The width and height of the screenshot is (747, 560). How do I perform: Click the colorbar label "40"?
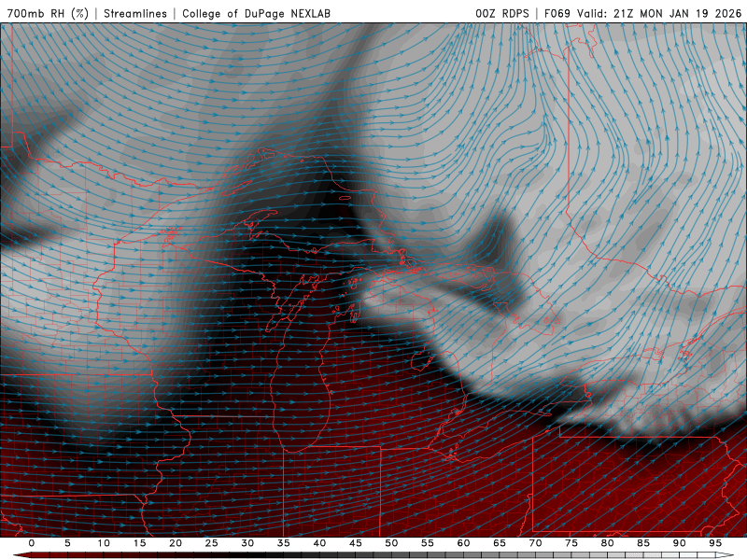coord(319,543)
